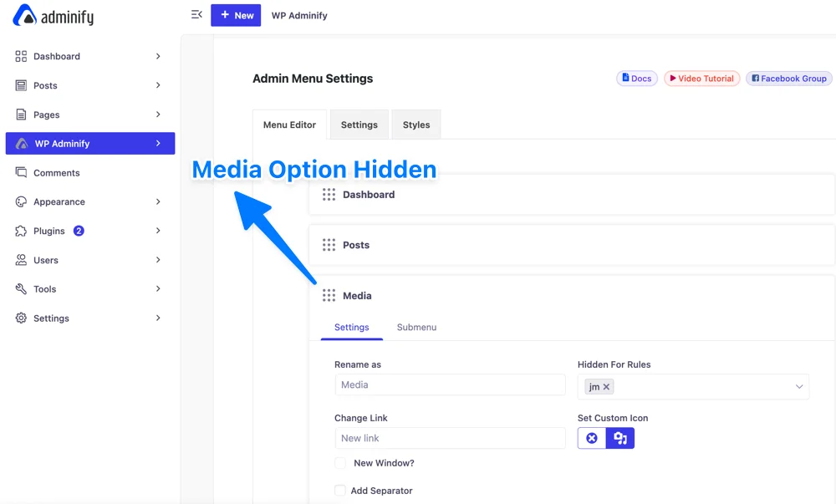Screen dimensions: 836x504
Task: Click the Plugins plug icon in sidebar
Action: pos(21,231)
